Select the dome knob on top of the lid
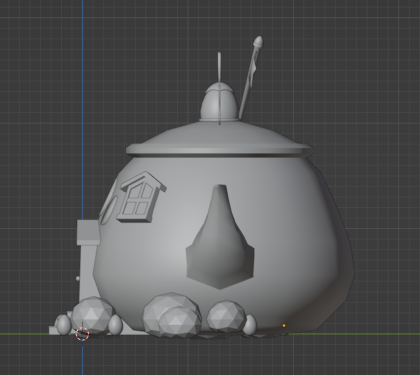The height and width of the screenshot is (375, 420). pos(220,102)
